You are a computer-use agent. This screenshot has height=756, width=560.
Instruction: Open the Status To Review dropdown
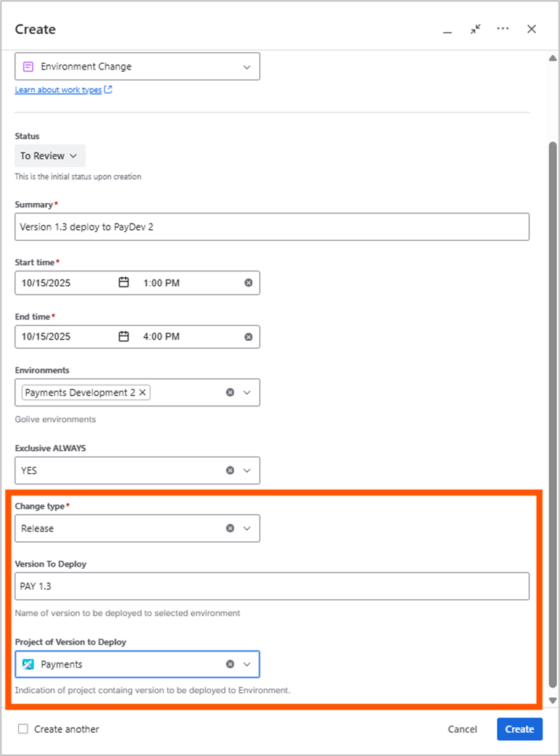point(49,156)
